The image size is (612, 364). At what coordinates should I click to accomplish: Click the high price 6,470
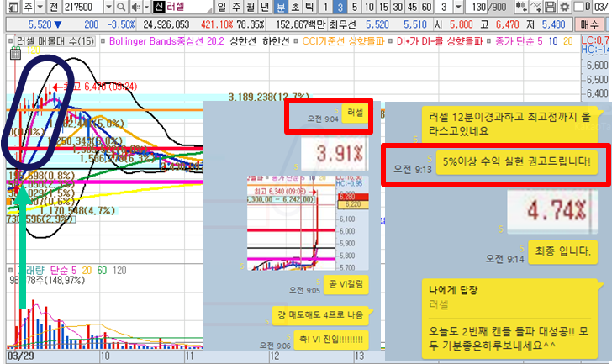[508, 24]
